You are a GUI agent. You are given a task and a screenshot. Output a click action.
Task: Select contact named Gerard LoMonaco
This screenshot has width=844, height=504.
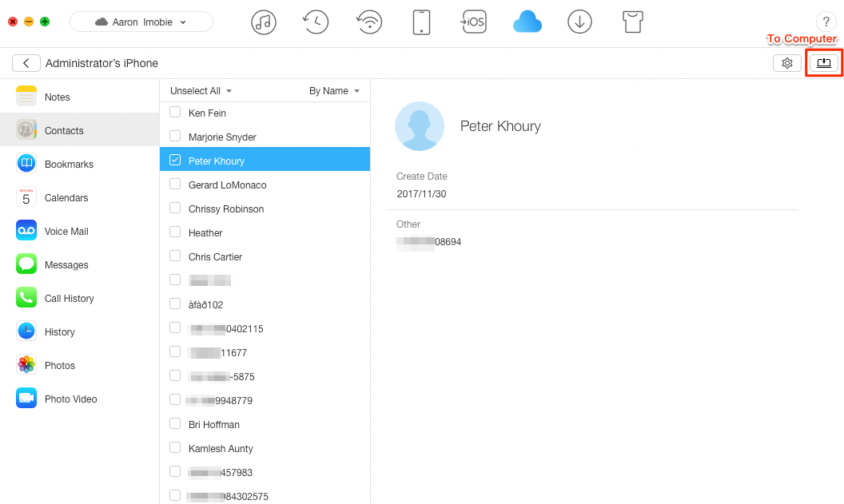265,185
